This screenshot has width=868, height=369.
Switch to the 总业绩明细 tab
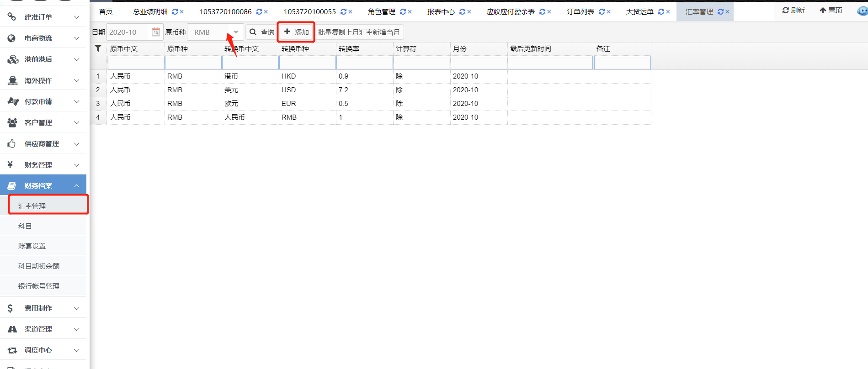pyautogui.click(x=150, y=11)
